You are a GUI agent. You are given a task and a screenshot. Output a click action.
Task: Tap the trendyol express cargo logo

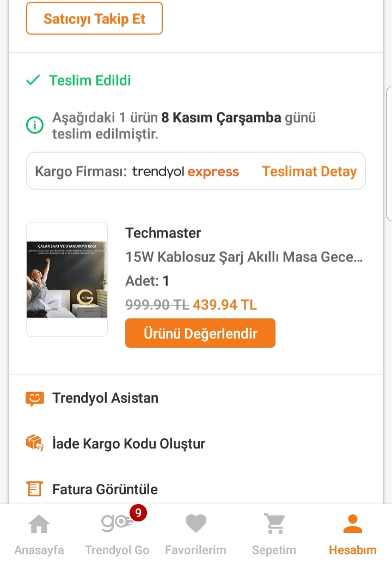point(185,171)
